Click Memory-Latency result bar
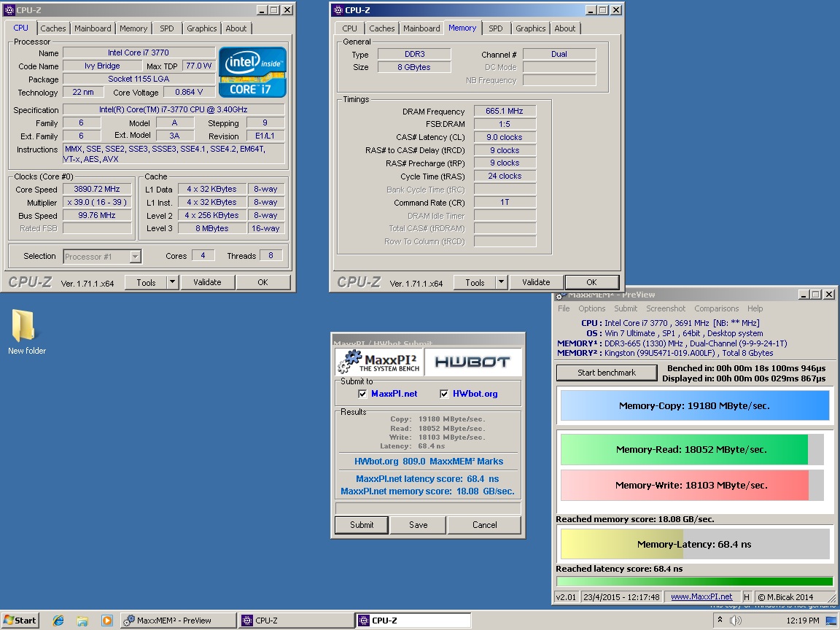840x630 pixels. (x=694, y=544)
